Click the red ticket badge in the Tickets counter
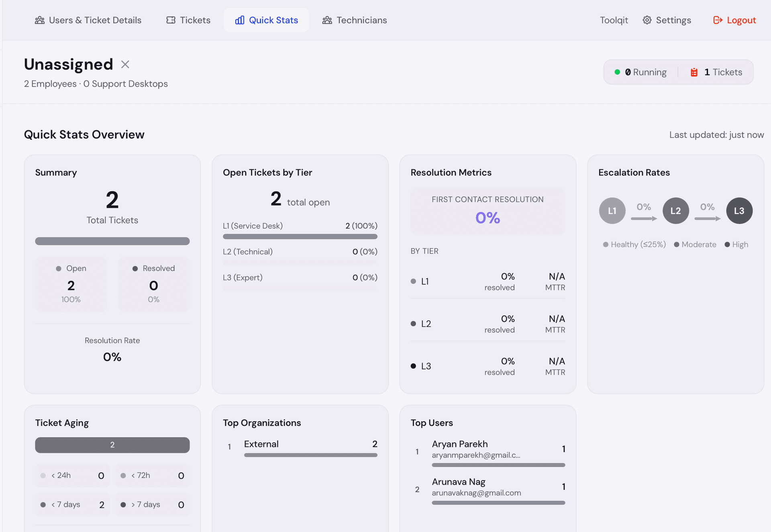The height and width of the screenshot is (532, 771). coord(694,72)
